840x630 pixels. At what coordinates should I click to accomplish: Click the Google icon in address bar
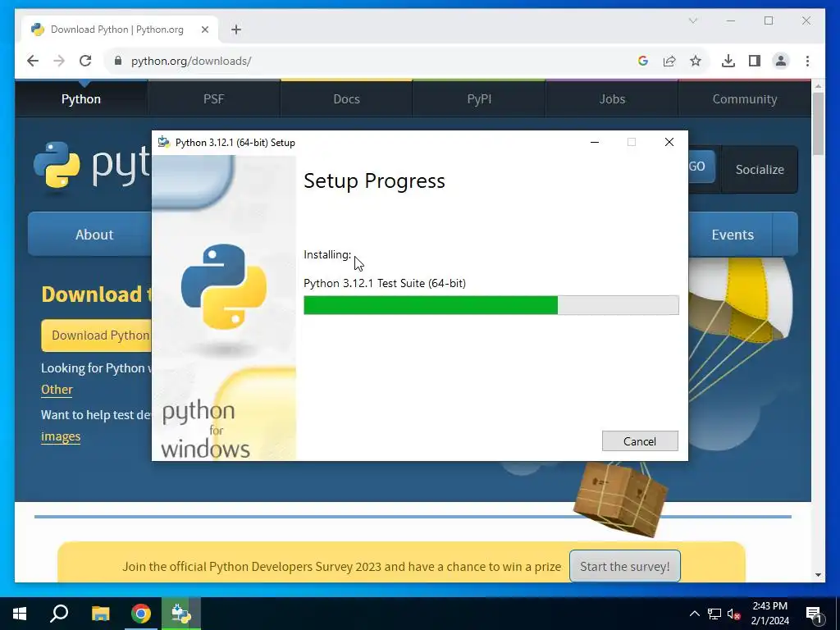tap(643, 61)
